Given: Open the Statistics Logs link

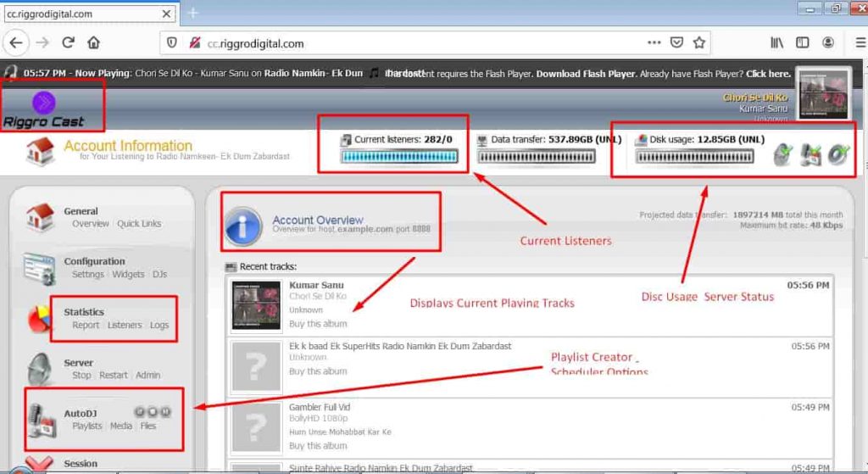Looking at the screenshot, I should 159,325.
